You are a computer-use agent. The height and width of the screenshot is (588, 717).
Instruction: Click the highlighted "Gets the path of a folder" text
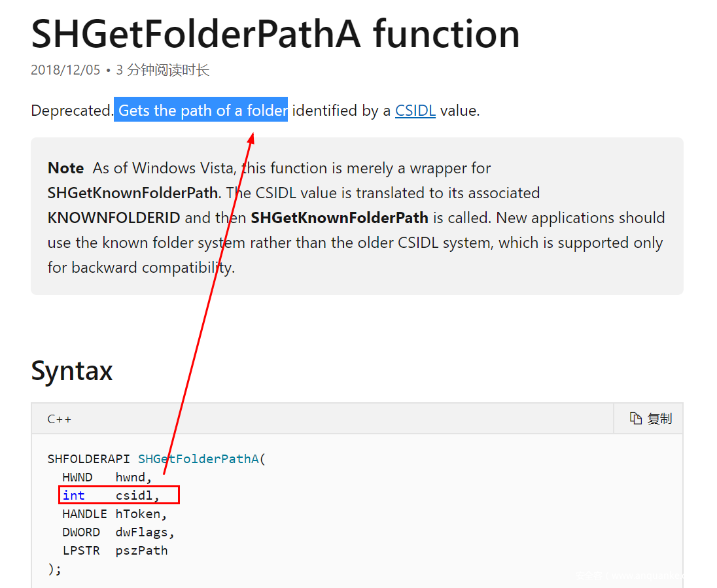pos(201,111)
